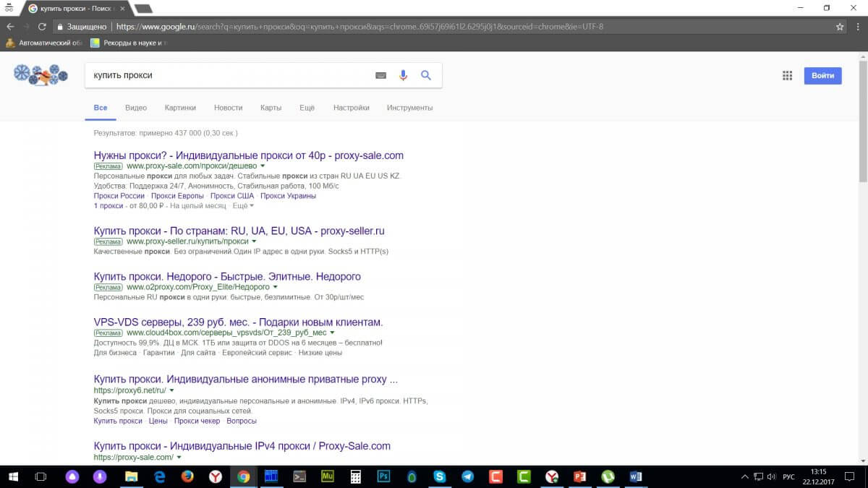
Task: Open the Ещё menu in search tabs
Action: (307, 108)
